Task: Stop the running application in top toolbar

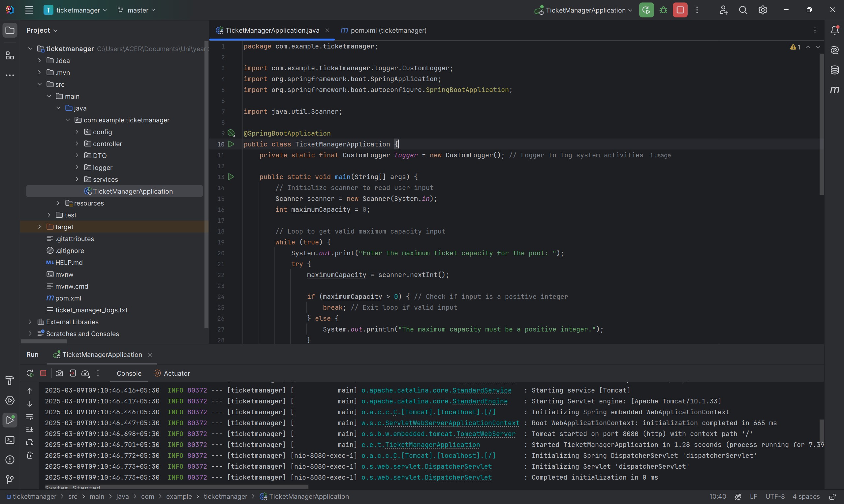Action: 680,10
